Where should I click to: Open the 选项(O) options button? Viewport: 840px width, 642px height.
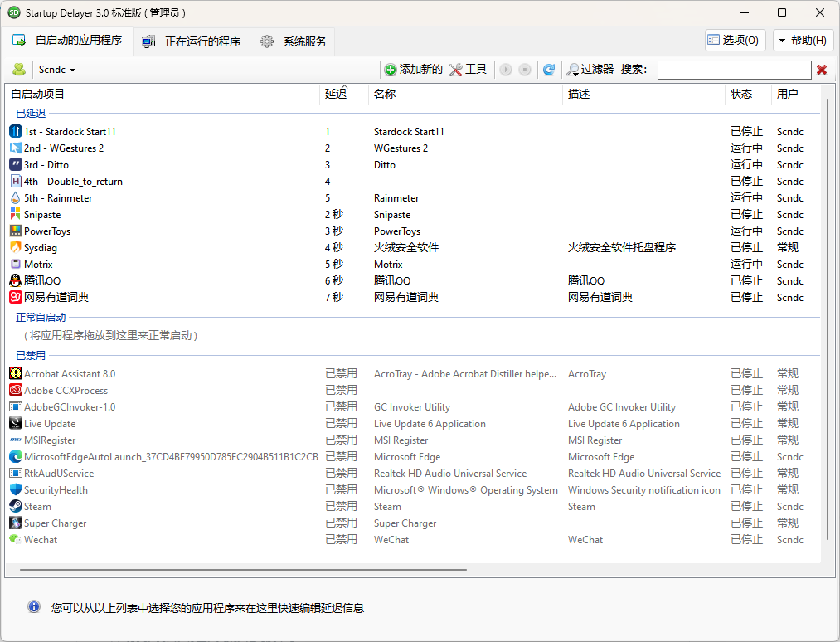[735, 40]
